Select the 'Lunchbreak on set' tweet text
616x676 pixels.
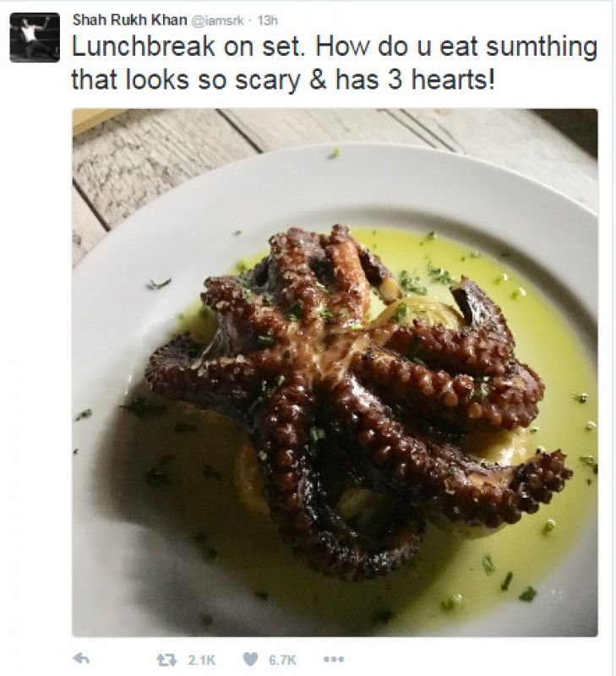pyautogui.click(x=188, y=46)
